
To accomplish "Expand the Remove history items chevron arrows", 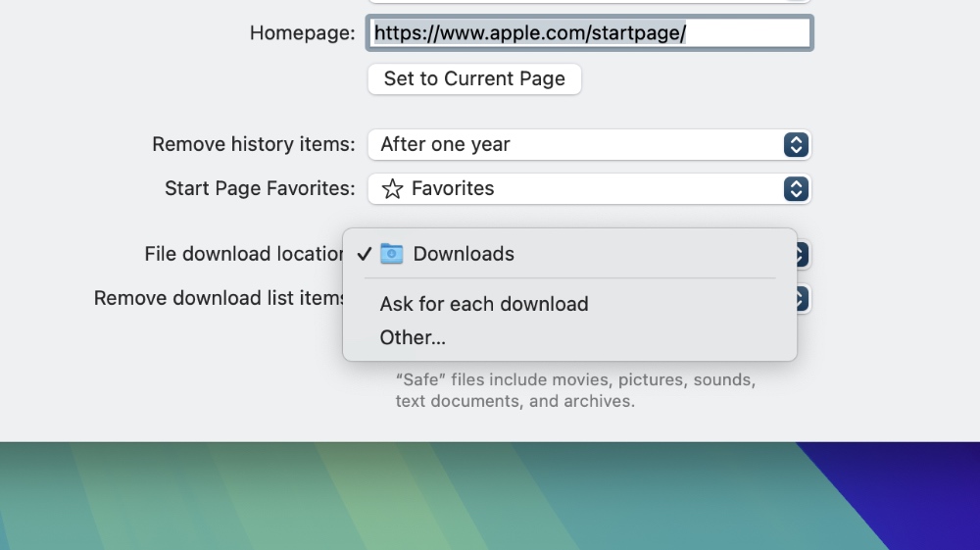I will [x=796, y=145].
